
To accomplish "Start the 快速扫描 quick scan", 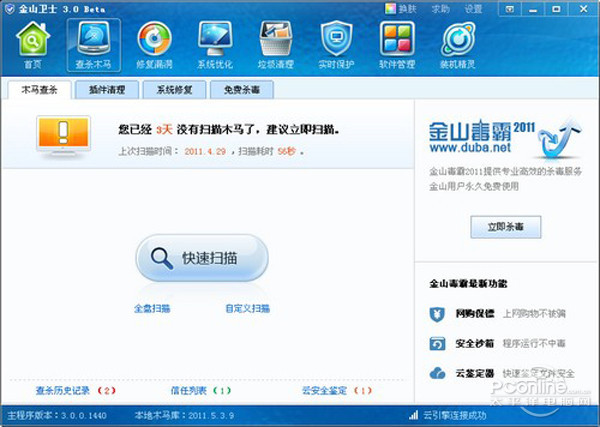I will click(x=202, y=258).
